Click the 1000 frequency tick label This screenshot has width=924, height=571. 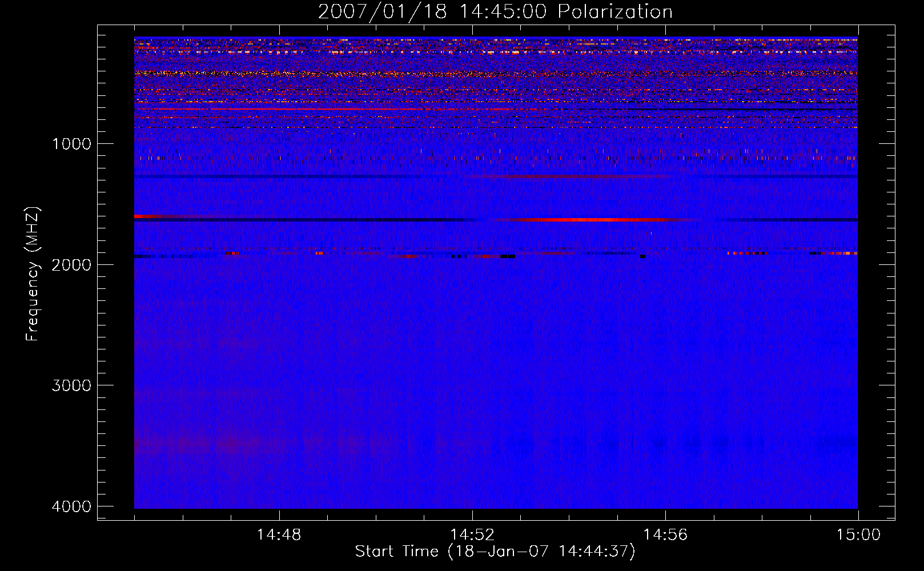pos(71,143)
